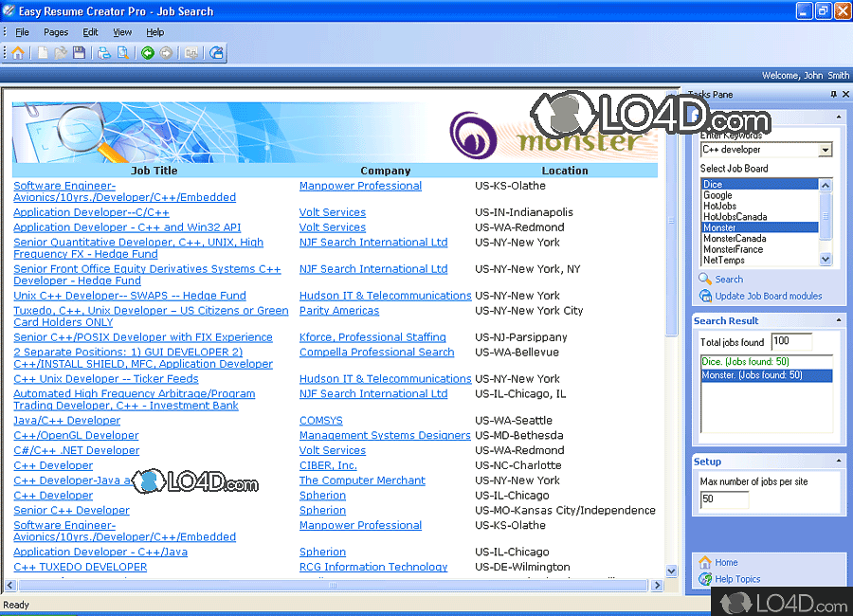Image resolution: width=853 pixels, height=616 pixels.
Task: Open Kforce, Professional Staffing link
Action: (372, 336)
